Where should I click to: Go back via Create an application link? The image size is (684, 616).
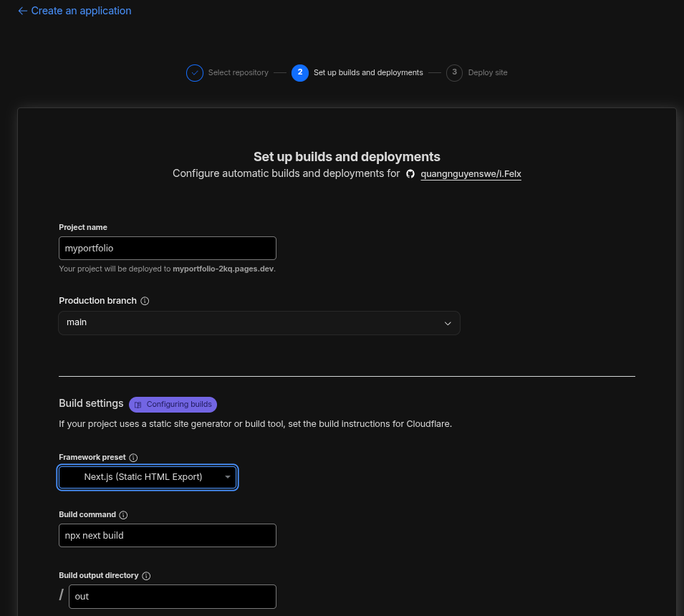pos(74,11)
